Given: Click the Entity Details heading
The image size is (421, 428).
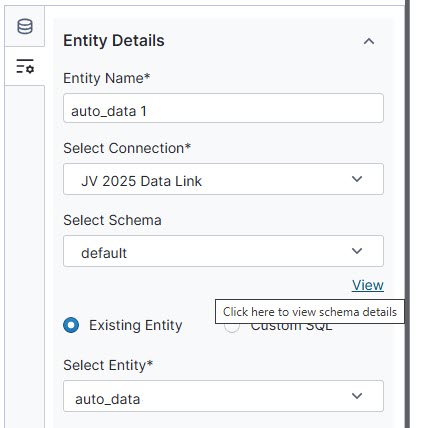Looking at the screenshot, I should pyautogui.click(x=114, y=41).
